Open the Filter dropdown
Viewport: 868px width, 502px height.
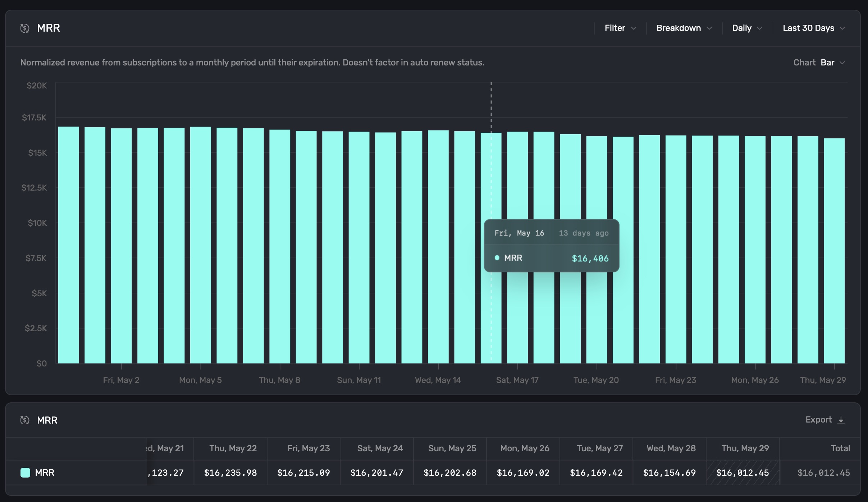615,28
